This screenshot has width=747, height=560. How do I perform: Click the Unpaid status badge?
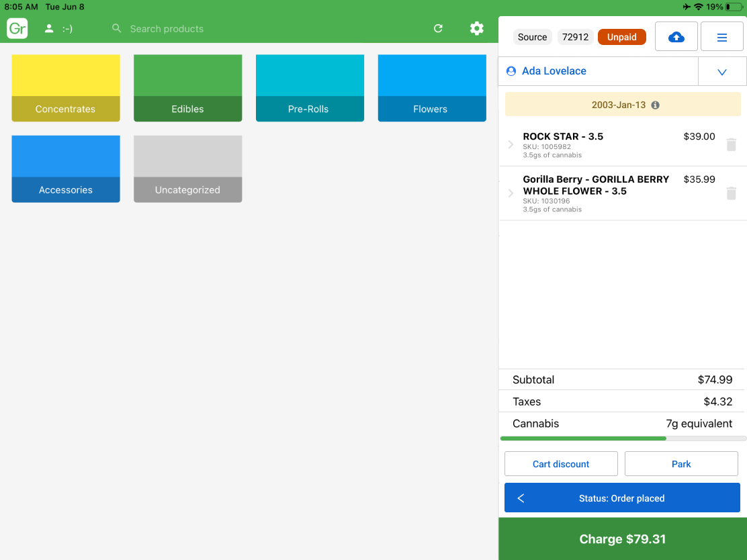click(621, 37)
